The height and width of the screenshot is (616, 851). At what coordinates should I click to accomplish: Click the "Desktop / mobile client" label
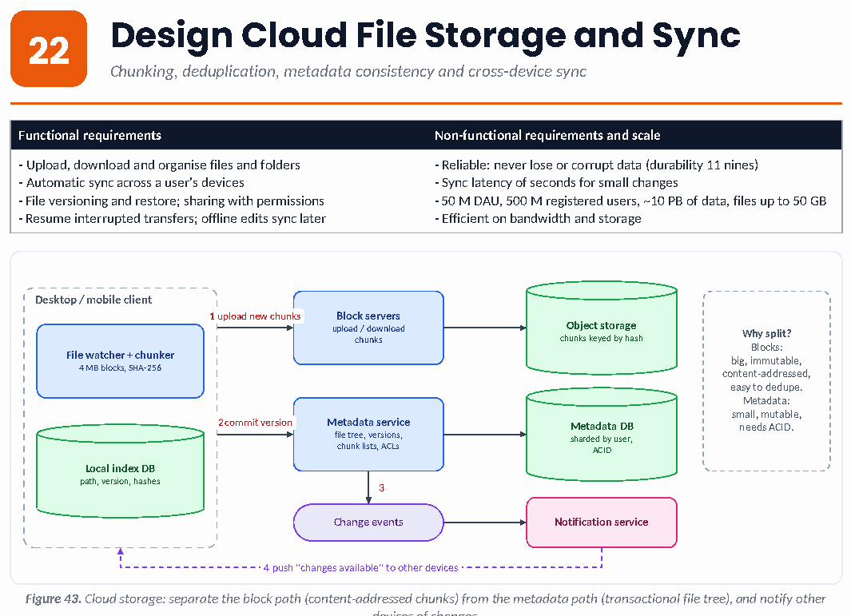pyautogui.click(x=93, y=300)
